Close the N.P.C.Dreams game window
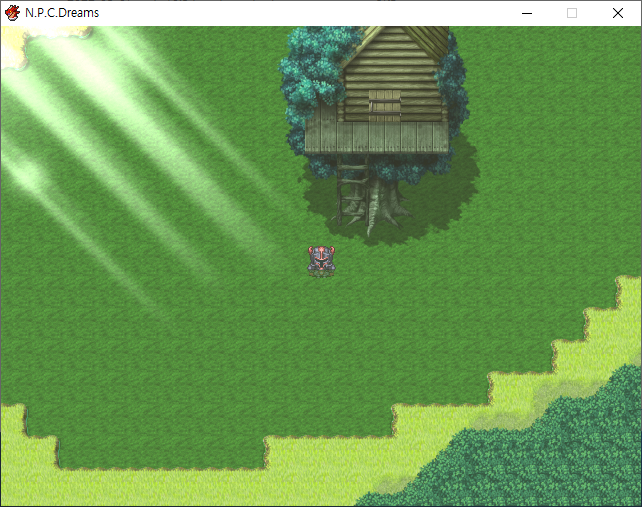 (x=618, y=13)
